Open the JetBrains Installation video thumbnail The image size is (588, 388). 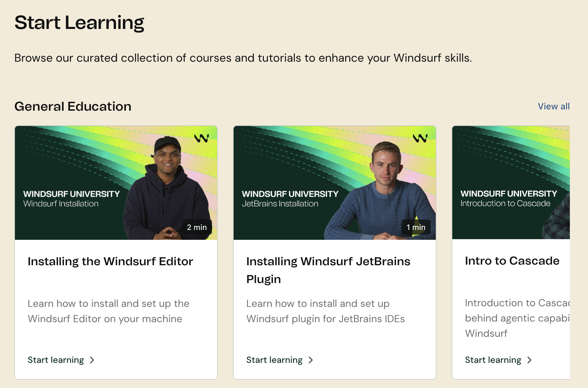click(x=335, y=183)
